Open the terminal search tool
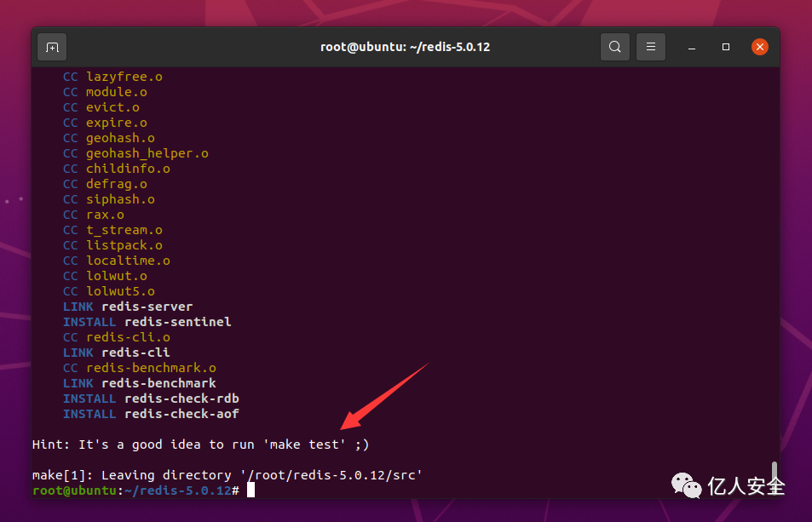Viewport: 812px width, 522px height. click(614, 47)
